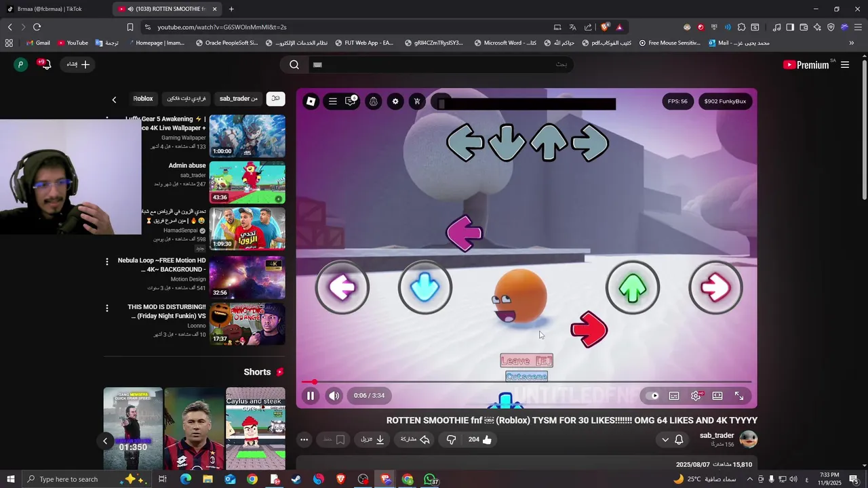Show more filter chips with the chevron
The image size is (868, 488).
click(x=114, y=100)
